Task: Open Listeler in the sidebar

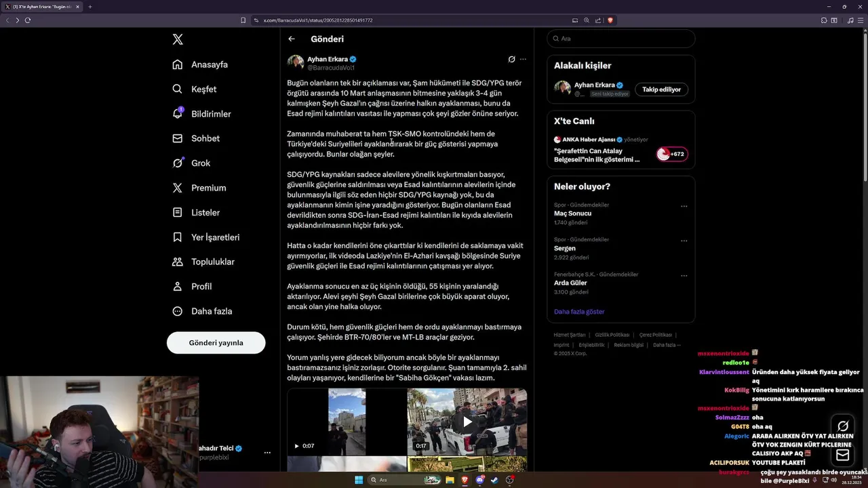Action: pyautogui.click(x=196, y=212)
